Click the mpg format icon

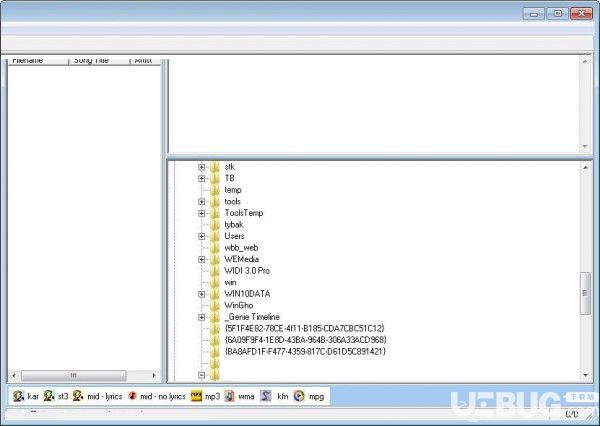tap(299, 396)
